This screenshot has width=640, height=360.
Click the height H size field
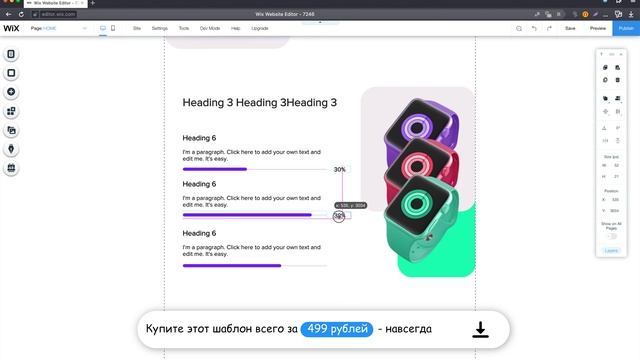click(616, 176)
